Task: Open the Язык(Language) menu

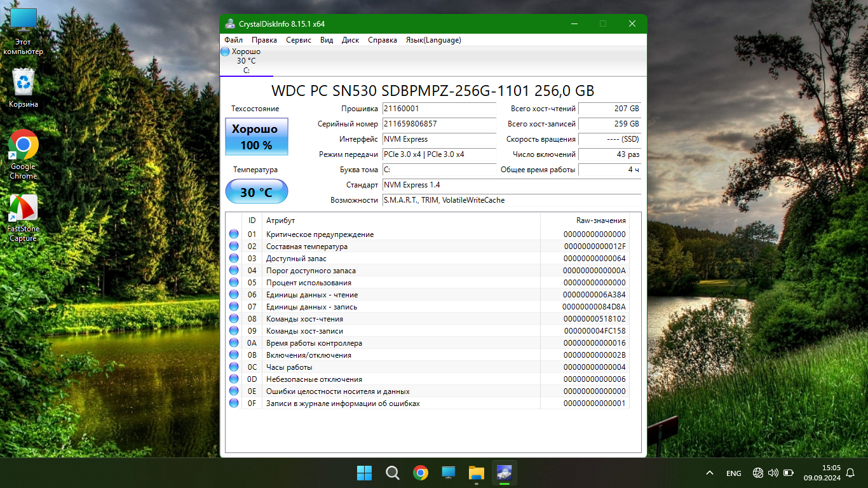Action: point(433,40)
